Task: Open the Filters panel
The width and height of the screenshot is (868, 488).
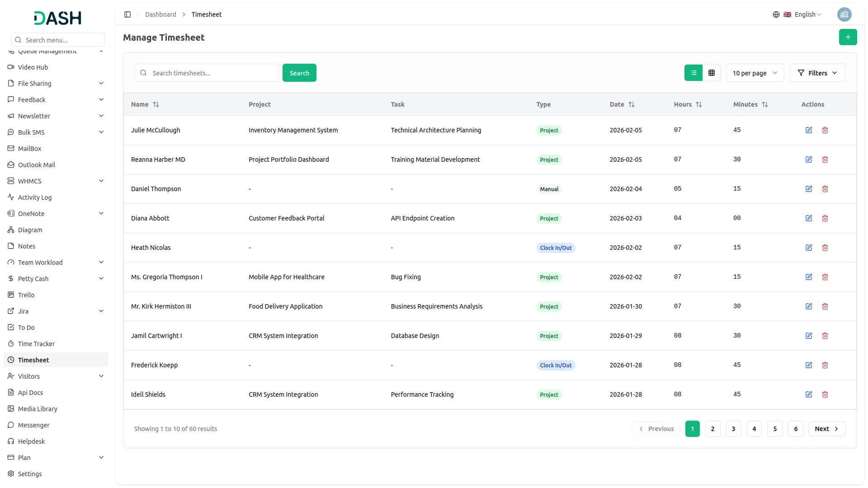Action: click(x=817, y=72)
